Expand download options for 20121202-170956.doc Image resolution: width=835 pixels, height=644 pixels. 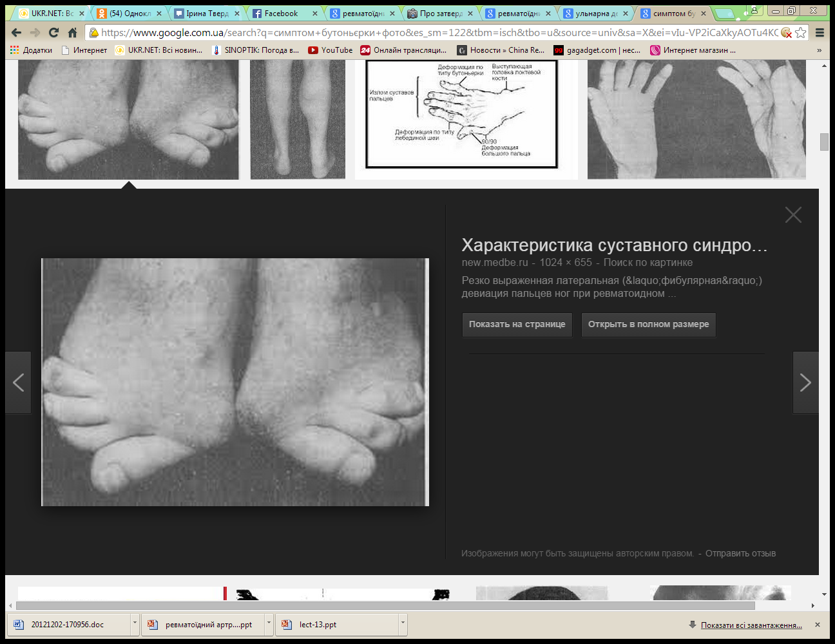pos(135,623)
